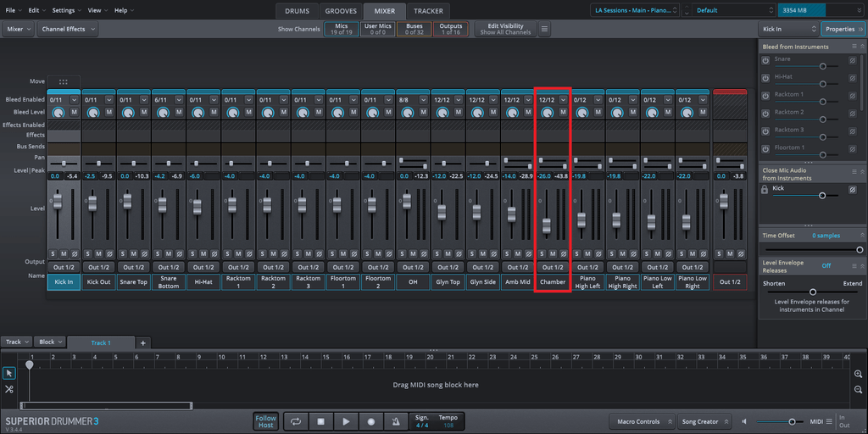
Task: Expand Kick In bleed enabled dropdown
Action: [x=75, y=100]
